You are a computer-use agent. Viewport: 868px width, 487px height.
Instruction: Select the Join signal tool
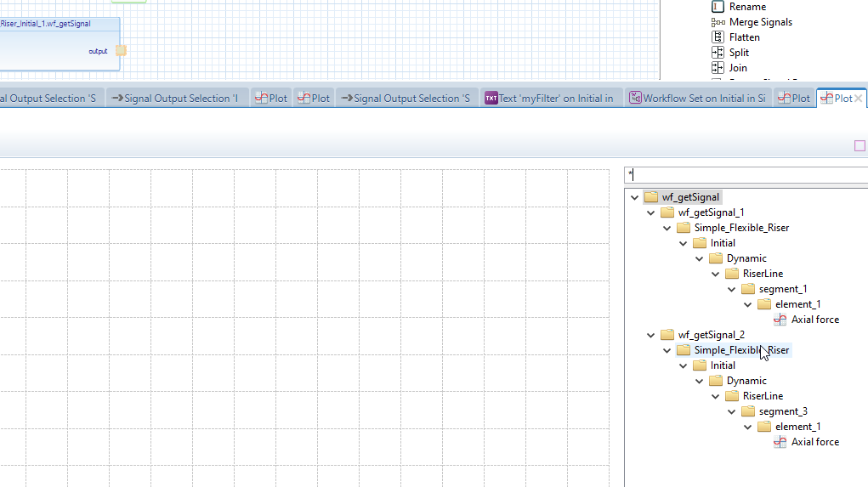[x=737, y=68]
